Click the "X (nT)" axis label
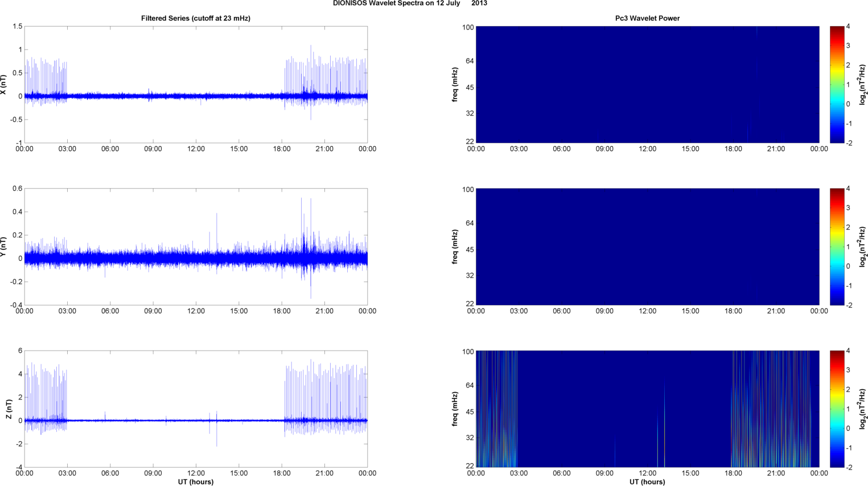The width and height of the screenshot is (868, 486). point(3,85)
